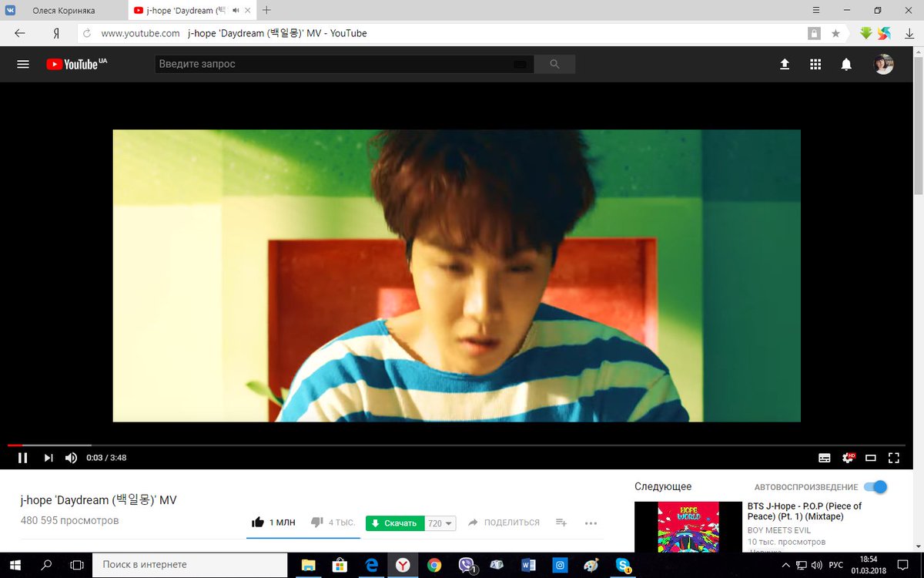Viewport: 924px width, 578px height.
Task: Turn on video subtitles
Action: (824, 458)
